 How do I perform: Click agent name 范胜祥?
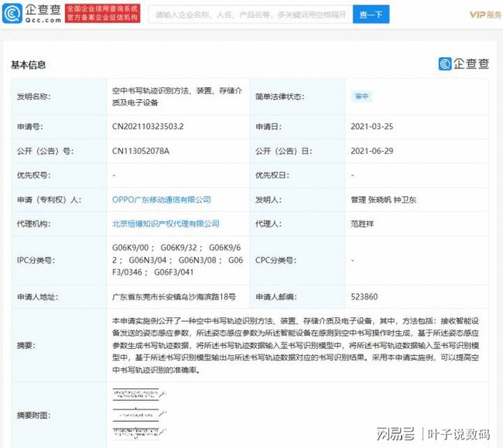tap(362, 224)
